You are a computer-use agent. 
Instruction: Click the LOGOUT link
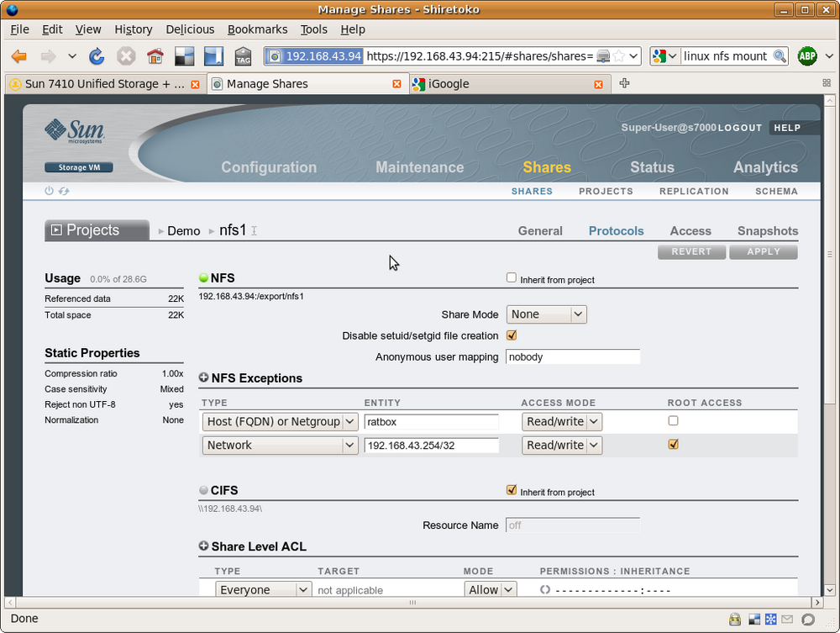tap(740, 128)
